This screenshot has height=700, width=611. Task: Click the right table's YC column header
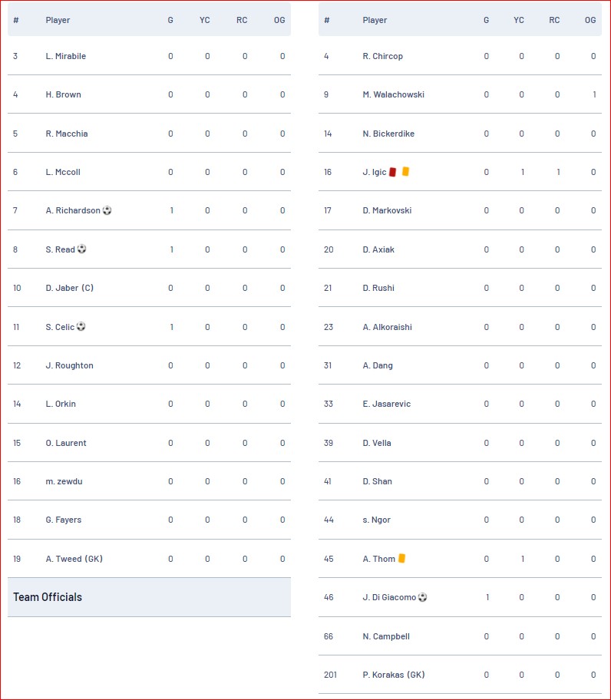[519, 20]
